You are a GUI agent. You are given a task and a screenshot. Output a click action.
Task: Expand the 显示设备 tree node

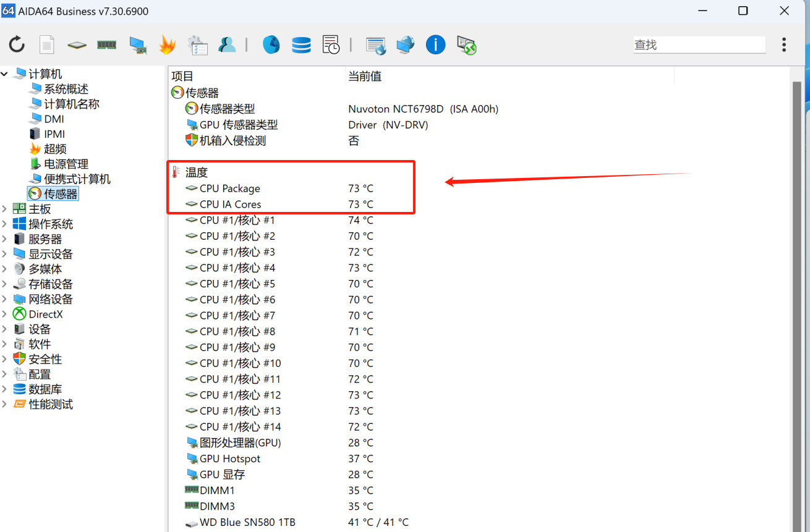click(5, 254)
